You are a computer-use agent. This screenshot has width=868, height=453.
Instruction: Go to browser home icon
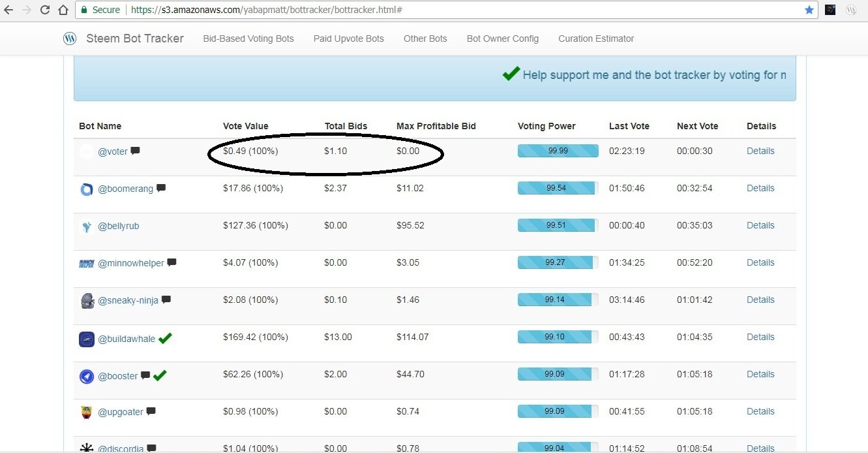tap(63, 10)
